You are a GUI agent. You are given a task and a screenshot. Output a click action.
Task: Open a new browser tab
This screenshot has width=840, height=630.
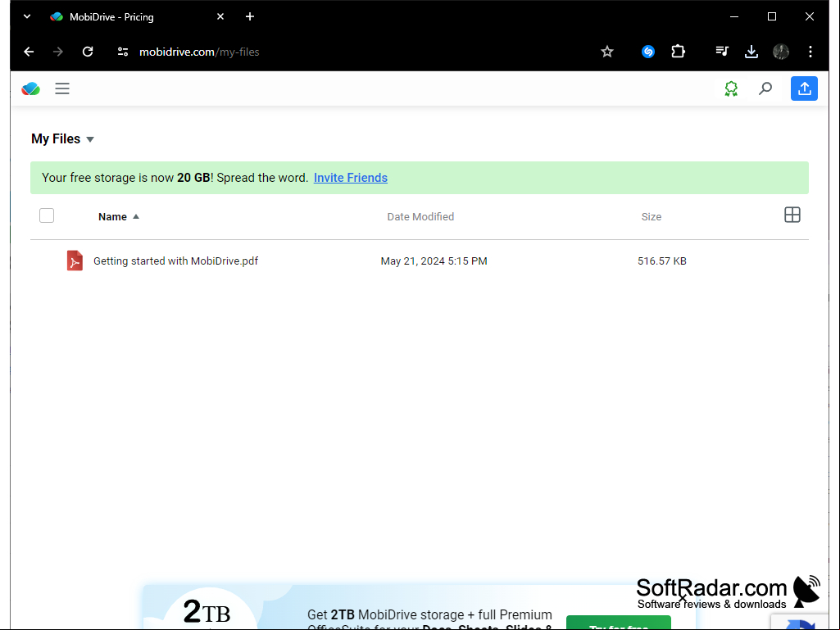tap(250, 16)
